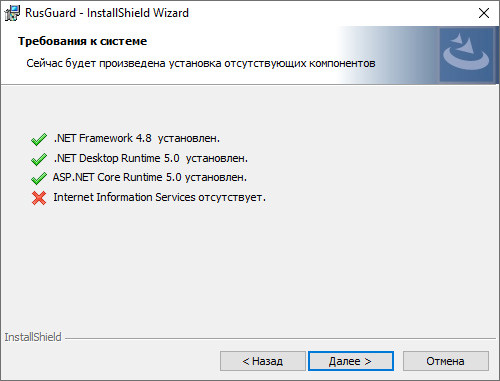Select the .NET Desktop Runtime 5.0 установлен line
The width and height of the screenshot is (500, 381).
coord(151,158)
